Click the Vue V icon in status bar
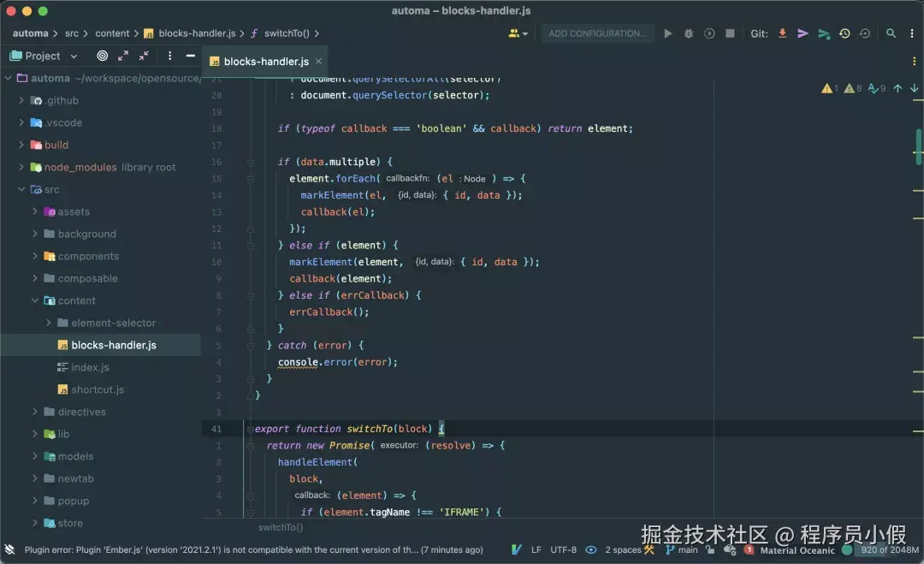 point(516,549)
